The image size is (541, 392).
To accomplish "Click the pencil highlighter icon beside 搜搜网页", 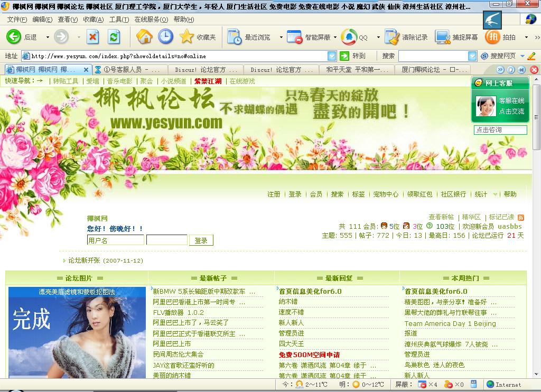I will (531, 56).
